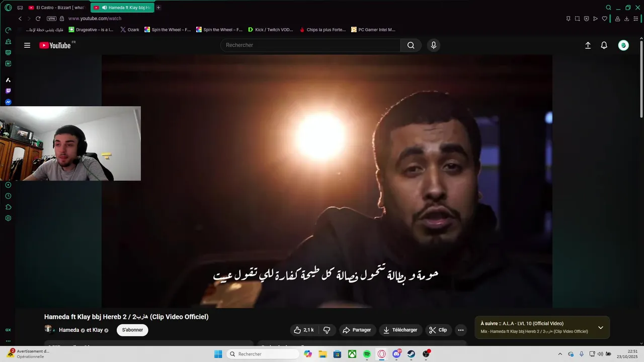Open the Opera GX main menu logo

point(8,8)
